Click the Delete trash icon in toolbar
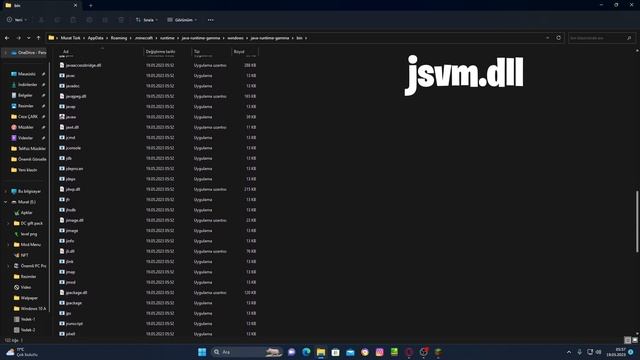640x360 pixels. point(121,20)
